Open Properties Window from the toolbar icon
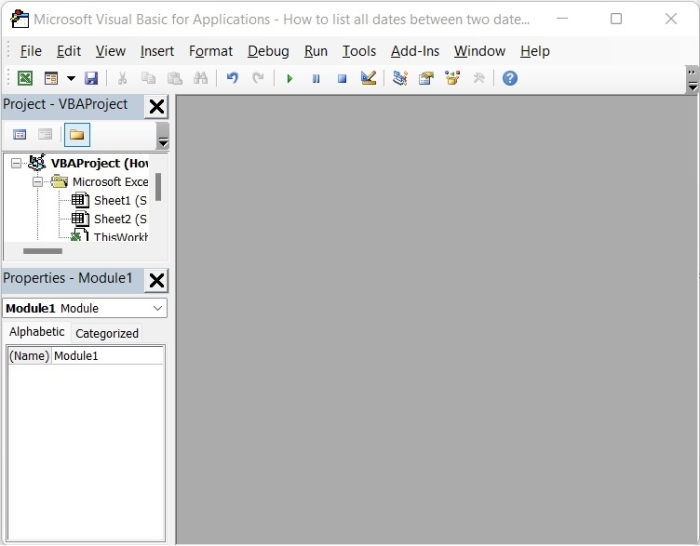This screenshot has height=546, width=700. tap(426, 78)
